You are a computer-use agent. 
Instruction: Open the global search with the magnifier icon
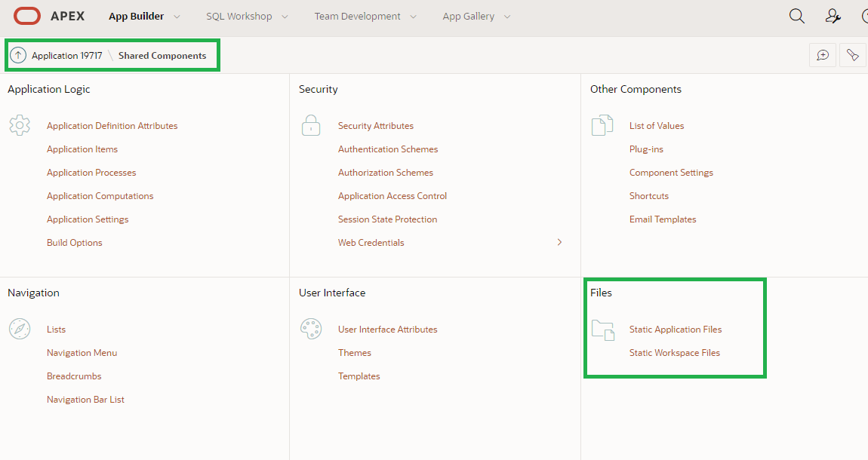click(x=796, y=16)
